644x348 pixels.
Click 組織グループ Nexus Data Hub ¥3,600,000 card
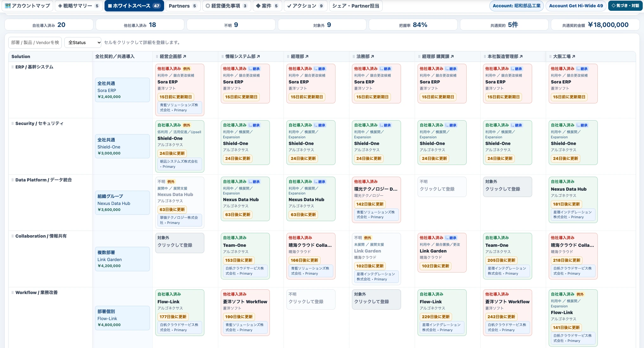click(x=122, y=203)
